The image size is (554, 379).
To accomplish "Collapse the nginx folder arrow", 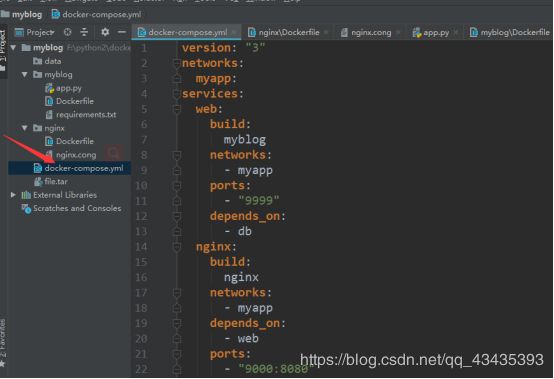I will point(25,128).
